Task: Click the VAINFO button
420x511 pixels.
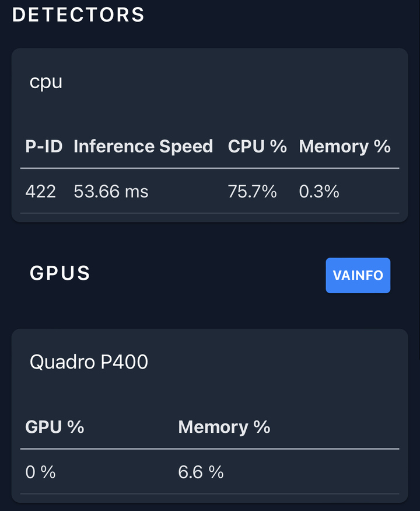Action: pos(358,276)
